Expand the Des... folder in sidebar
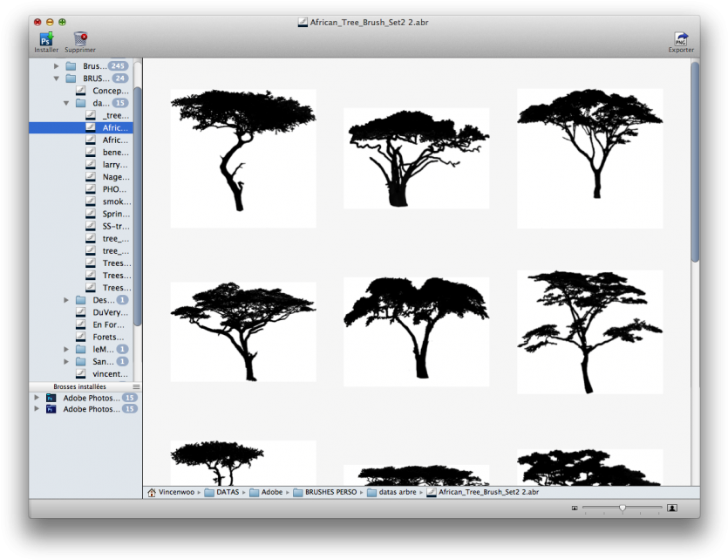Viewport: 728px width, 560px height. (x=66, y=300)
